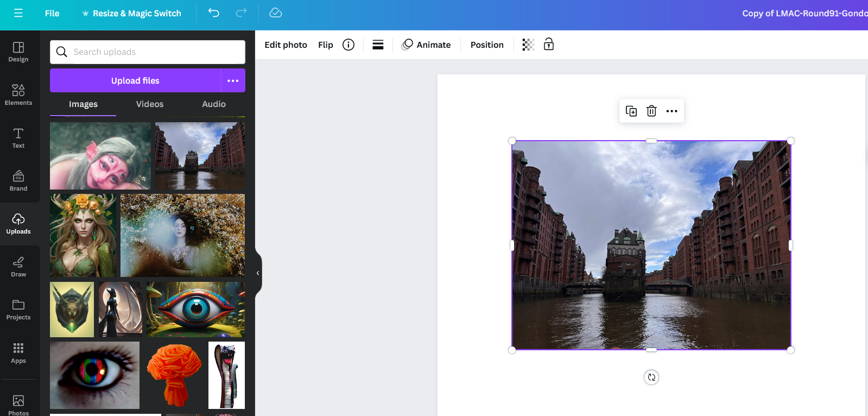Open more options for selected image
The height and width of the screenshot is (416, 868).
click(x=672, y=111)
